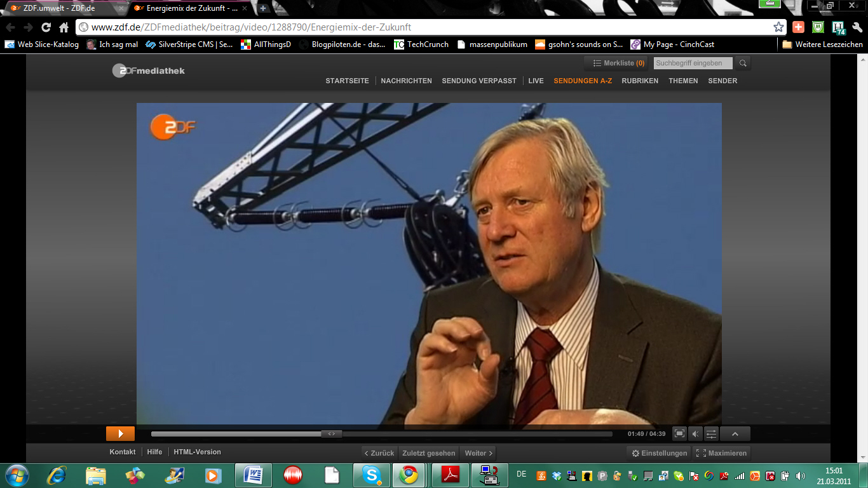The height and width of the screenshot is (488, 868).
Task: Open the Merkliste watchlist
Action: 619,63
